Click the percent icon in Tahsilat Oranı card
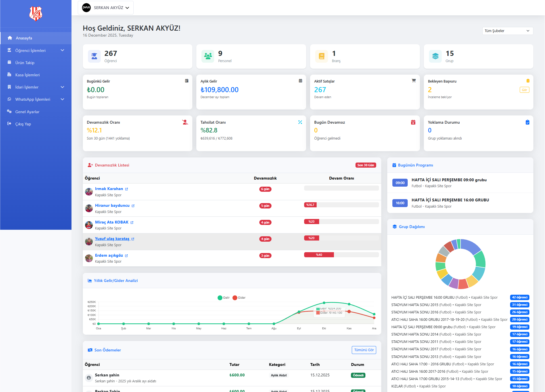545x392 pixels. click(x=300, y=122)
